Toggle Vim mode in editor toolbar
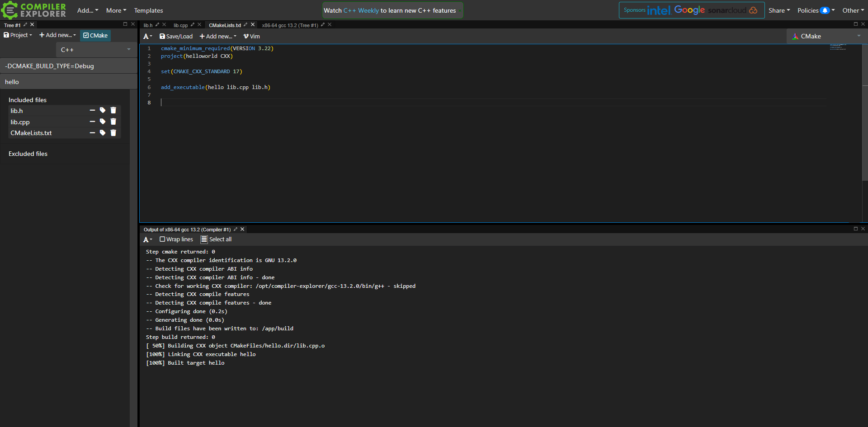Image resolution: width=868 pixels, height=427 pixels. [252, 37]
